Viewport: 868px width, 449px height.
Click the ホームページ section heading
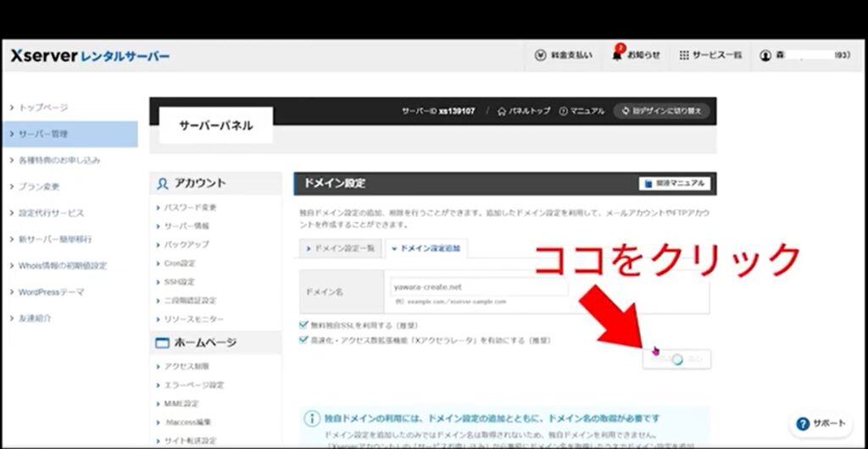coord(215,343)
